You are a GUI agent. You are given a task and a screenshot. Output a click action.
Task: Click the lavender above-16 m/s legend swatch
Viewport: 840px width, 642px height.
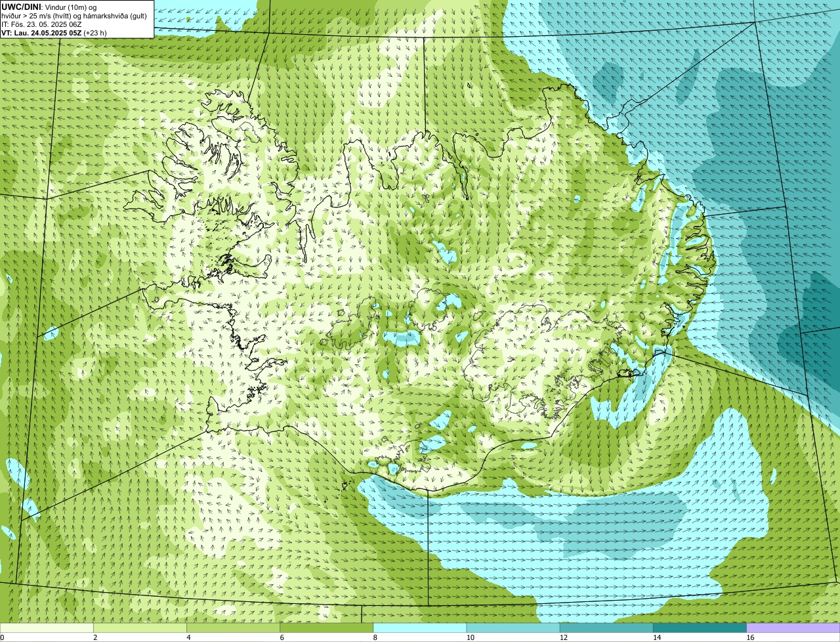click(793, 628)
